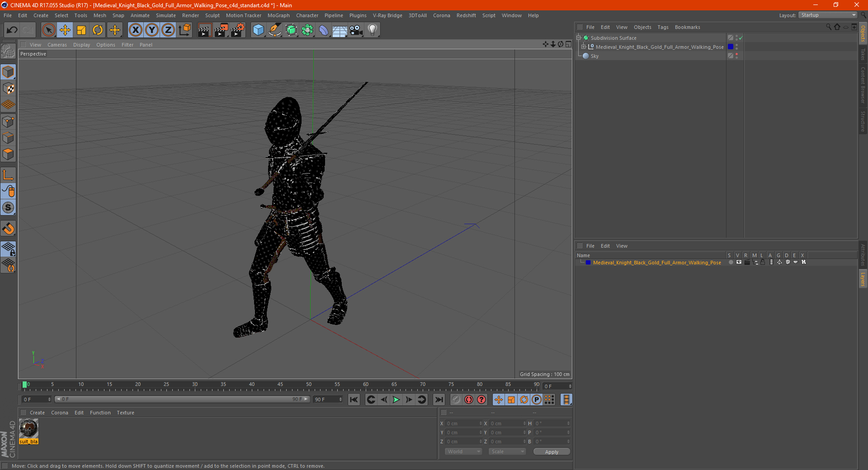Click the Undo arrow icon
The width and height of the screenshot is (868, 470).
pos(12,30)
